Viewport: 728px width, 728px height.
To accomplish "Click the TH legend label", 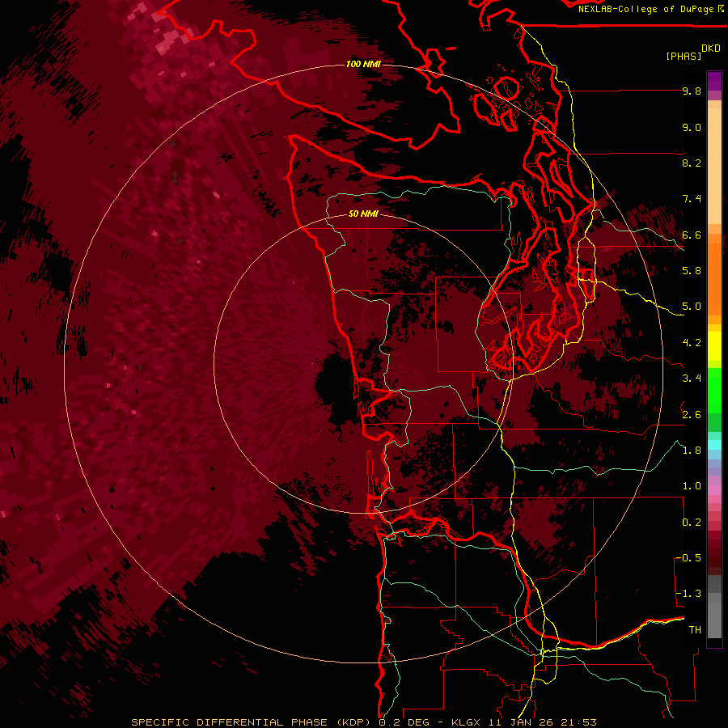I will (x=695, y=629).
